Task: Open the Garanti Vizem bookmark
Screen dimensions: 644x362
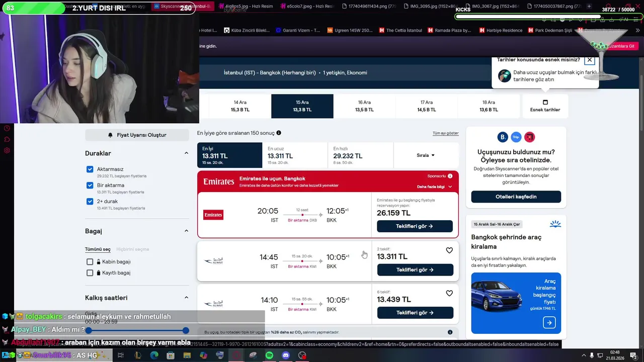Action: click(x=297, y=30)
